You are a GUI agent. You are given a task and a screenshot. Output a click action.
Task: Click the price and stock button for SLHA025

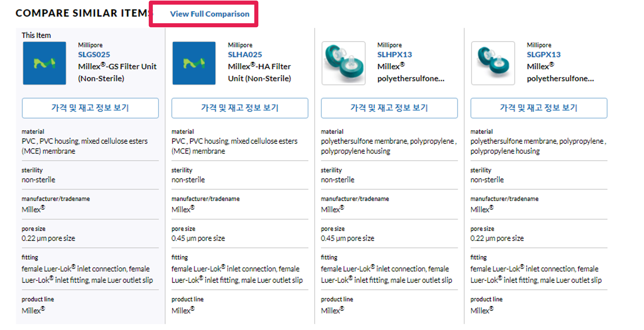[240, 108]
